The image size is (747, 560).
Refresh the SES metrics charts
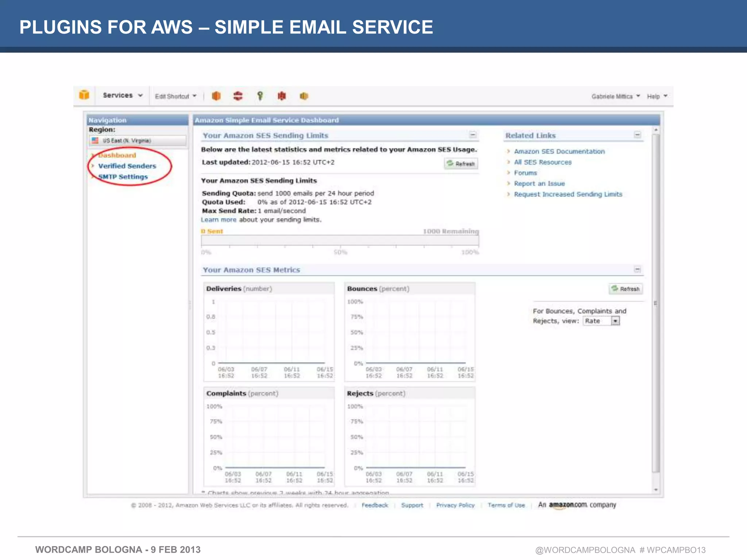(626, 289)
